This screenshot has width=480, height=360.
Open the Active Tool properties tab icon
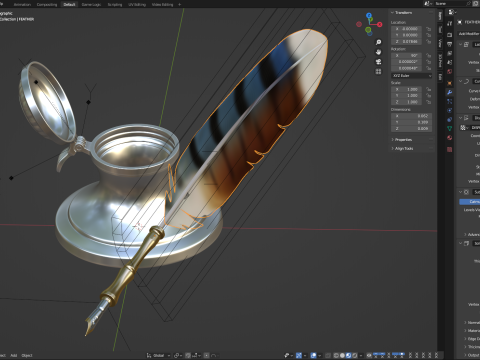[449, 23]
